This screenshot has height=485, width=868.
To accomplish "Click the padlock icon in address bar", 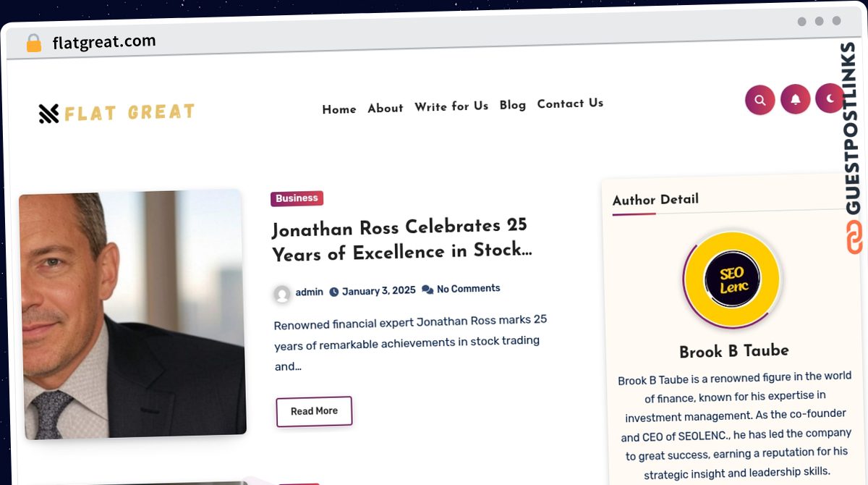I will click(34, 43).
